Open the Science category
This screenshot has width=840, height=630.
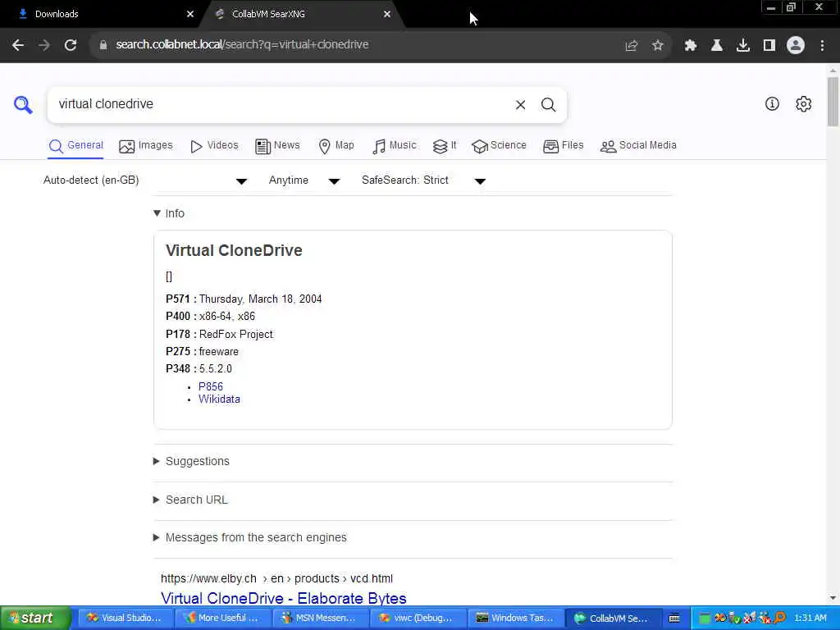(x=500, y=146)
